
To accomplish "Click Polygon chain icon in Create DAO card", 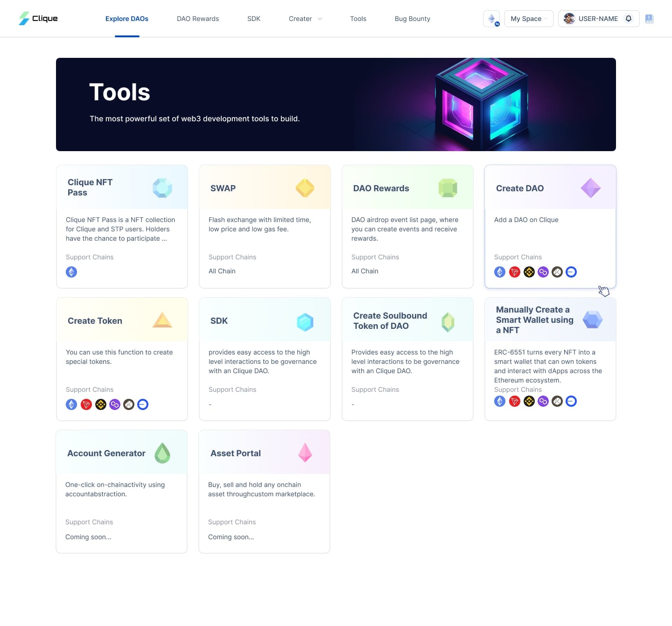I will [x=543, y=272].
